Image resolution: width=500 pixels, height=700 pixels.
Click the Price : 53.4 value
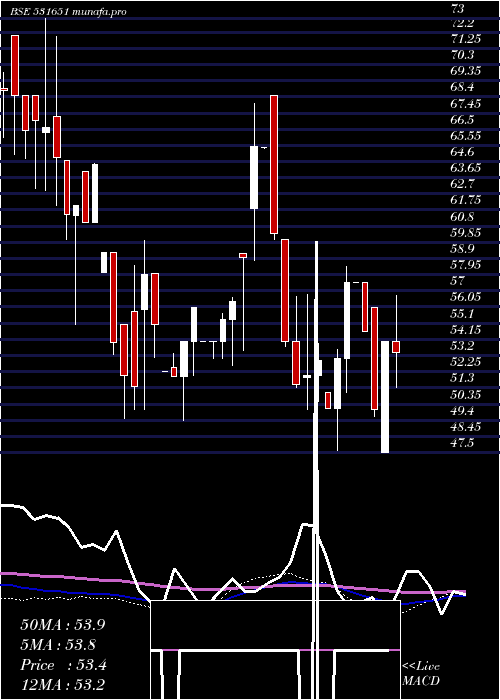[x=63, y=665]
